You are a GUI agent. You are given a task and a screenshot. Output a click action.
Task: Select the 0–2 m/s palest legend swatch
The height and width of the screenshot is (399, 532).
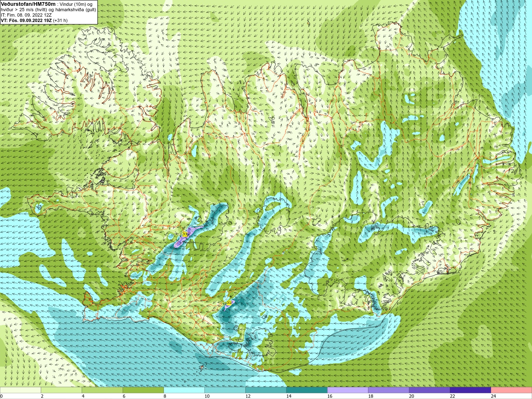click(20, 390)
